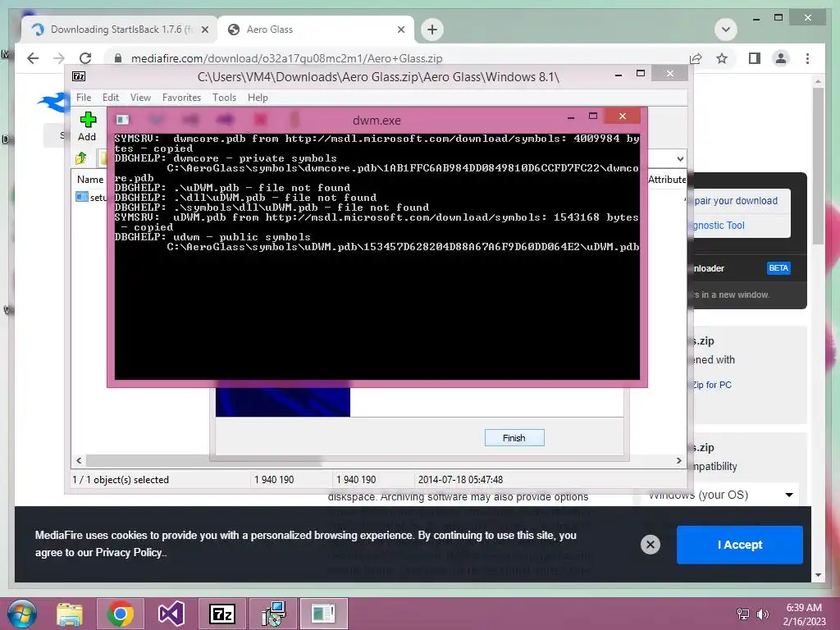This screenshot has width=840, height=630.
Task: Click I Accept on cookie banner
Action: click(x=740, y=545)
